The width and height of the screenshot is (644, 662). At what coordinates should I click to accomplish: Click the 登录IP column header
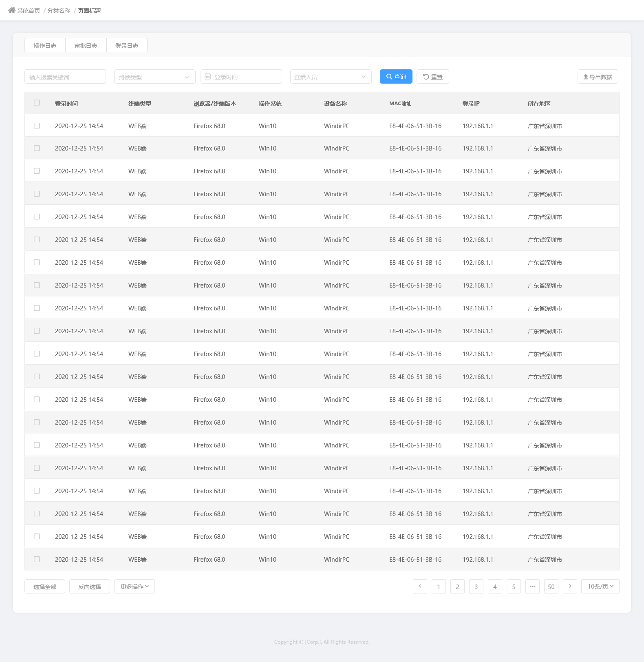click(x=471, y=104)
